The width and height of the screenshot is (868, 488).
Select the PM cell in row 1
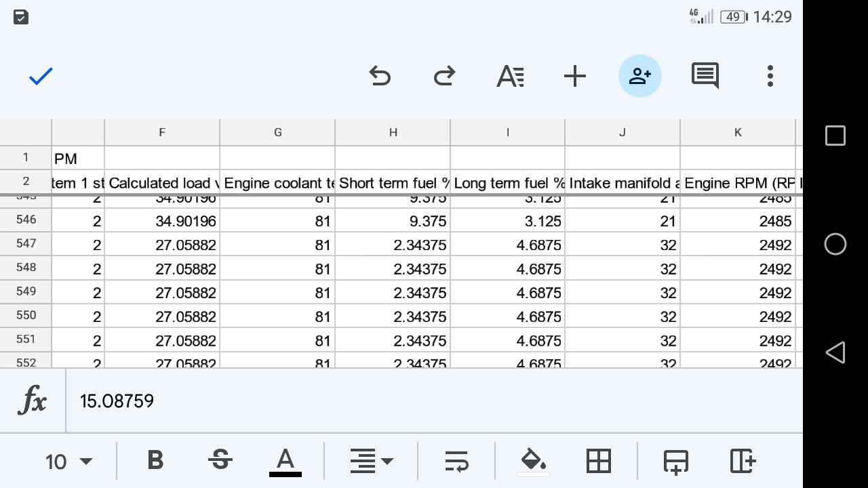click(x=78, y=158)
